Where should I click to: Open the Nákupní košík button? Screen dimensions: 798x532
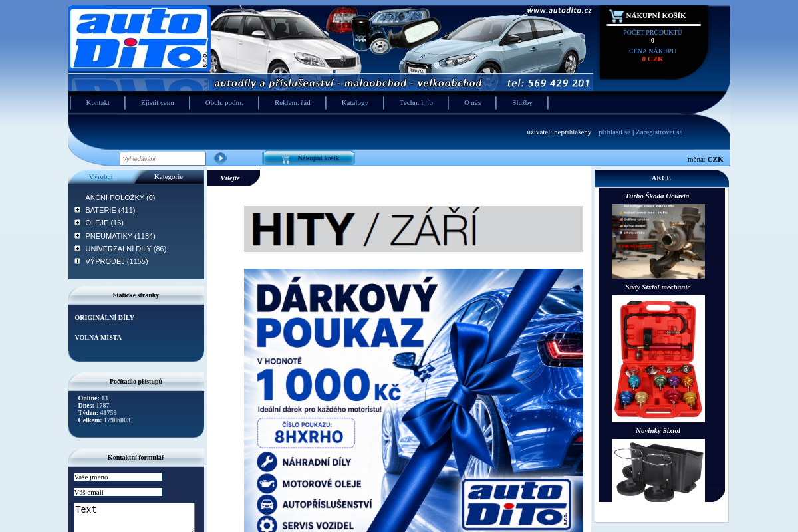coord(309,158)
